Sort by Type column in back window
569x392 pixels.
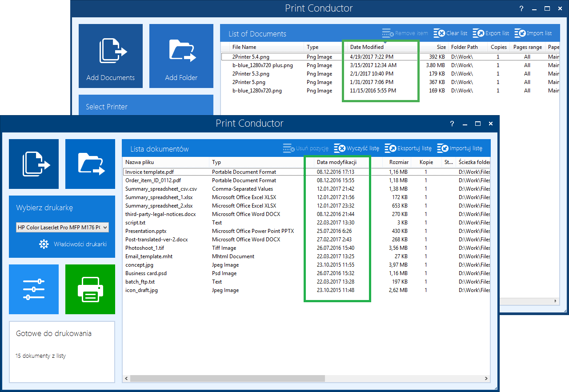tap(325, 47)
